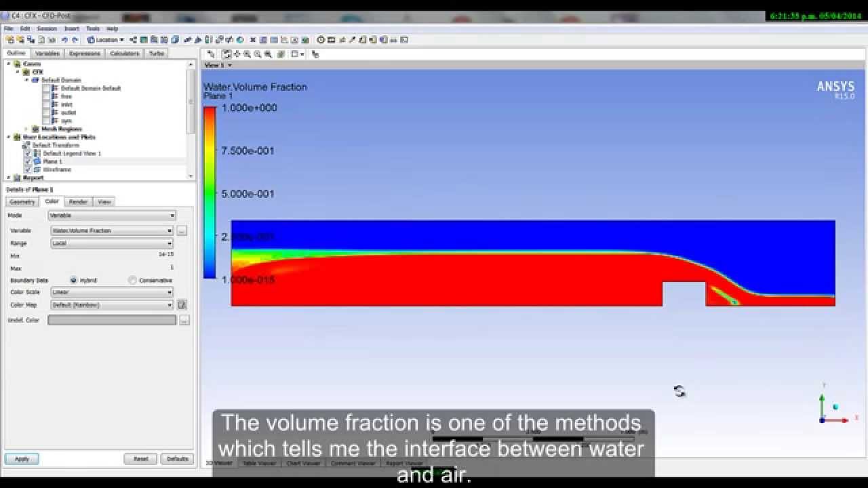The image size is (868, 488).
Task: Check the free boundary checkbox
Action: coord(46,96)
